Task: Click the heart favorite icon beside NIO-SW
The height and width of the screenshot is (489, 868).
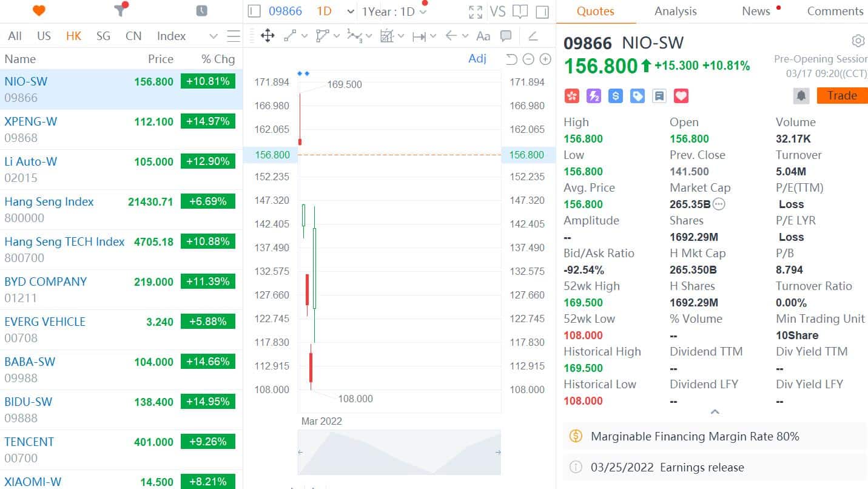Action: pos(681,96)
